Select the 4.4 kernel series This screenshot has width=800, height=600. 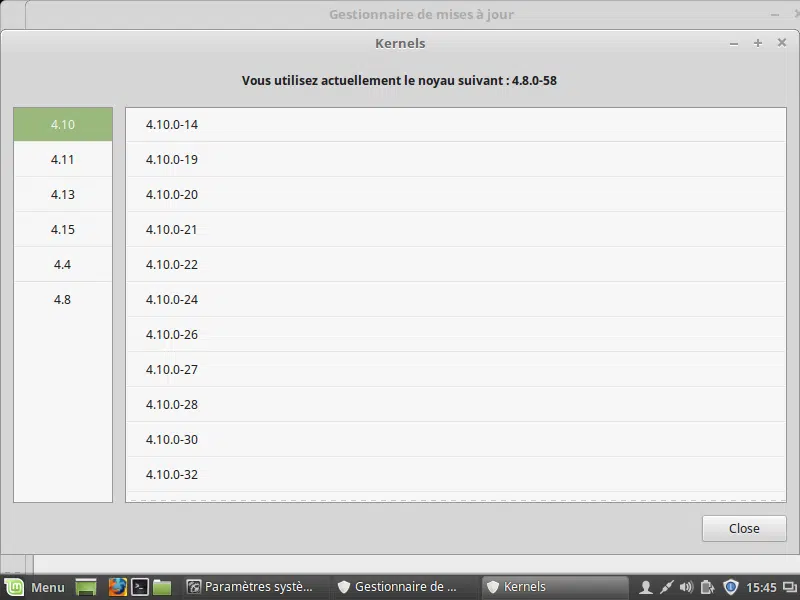pyautogui.click(x=63, y=265)
